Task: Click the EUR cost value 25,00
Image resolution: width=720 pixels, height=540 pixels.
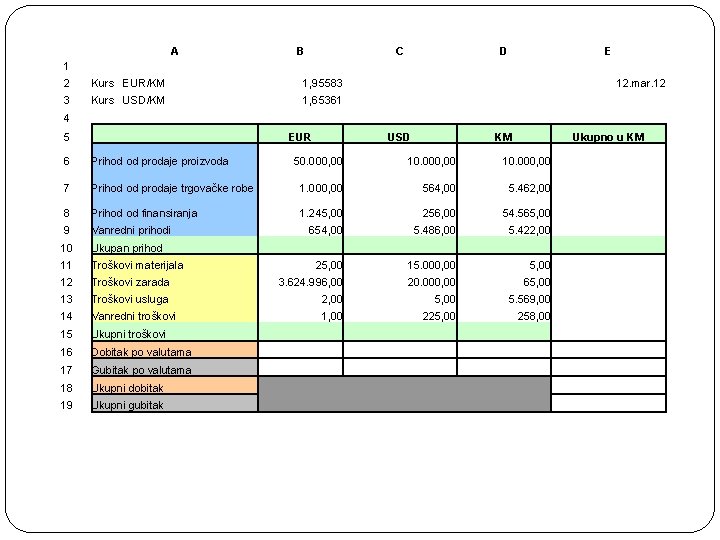Action: click(x=329, y=265)
